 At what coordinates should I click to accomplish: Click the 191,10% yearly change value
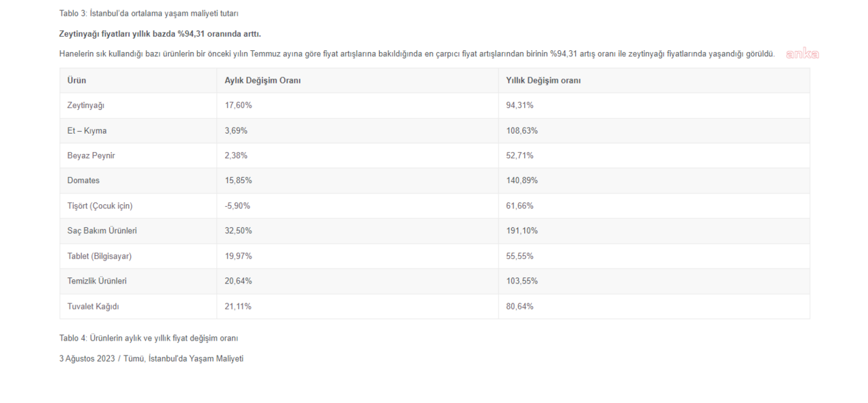click(x=521, y=231)
